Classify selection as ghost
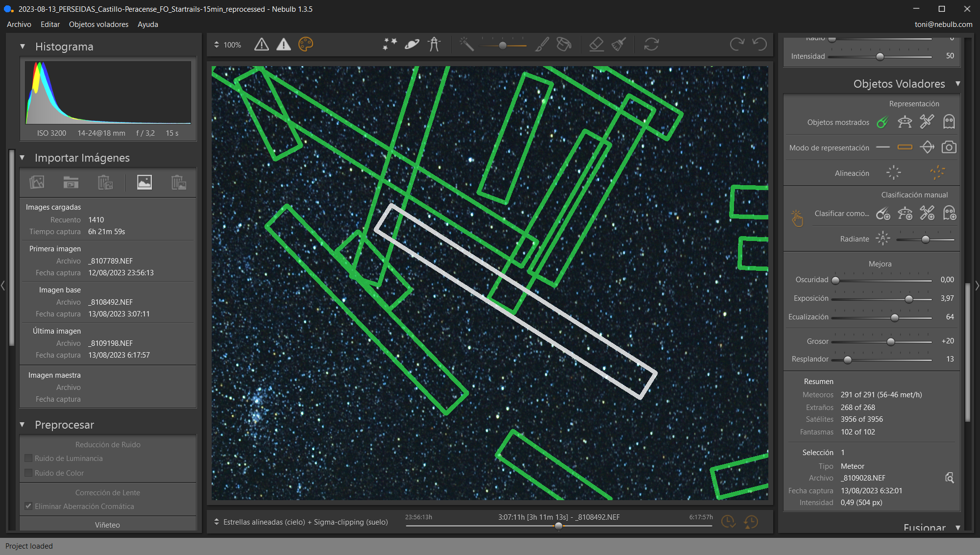Image resolution: width=980 pixels, height=555 pixels. click(950, 214)
